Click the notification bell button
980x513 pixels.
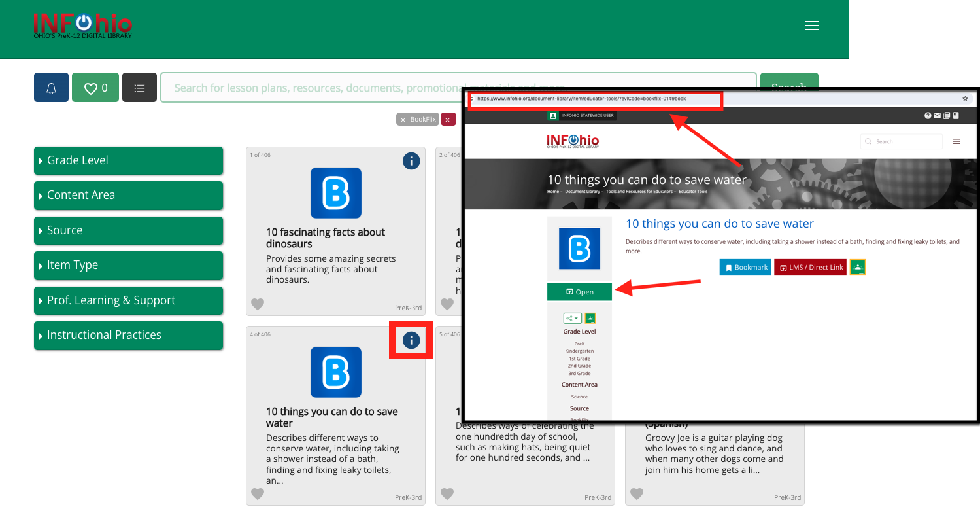tap(51, 88)
